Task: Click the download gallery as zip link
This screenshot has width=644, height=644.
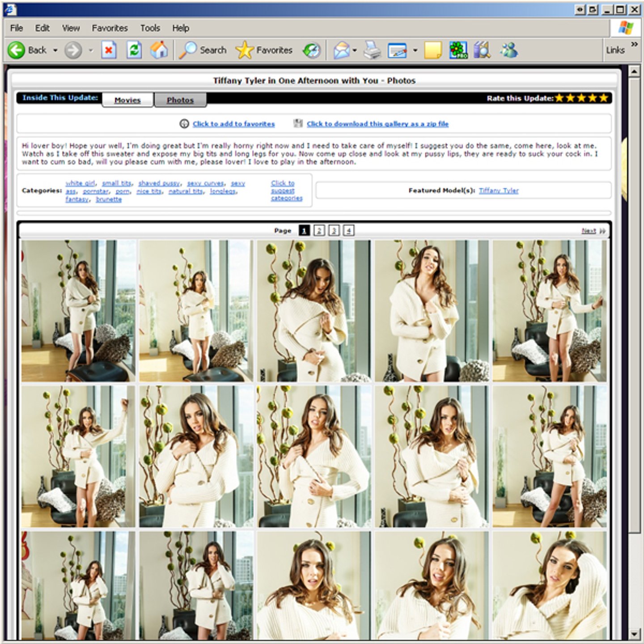Action: tap(377, 124)
